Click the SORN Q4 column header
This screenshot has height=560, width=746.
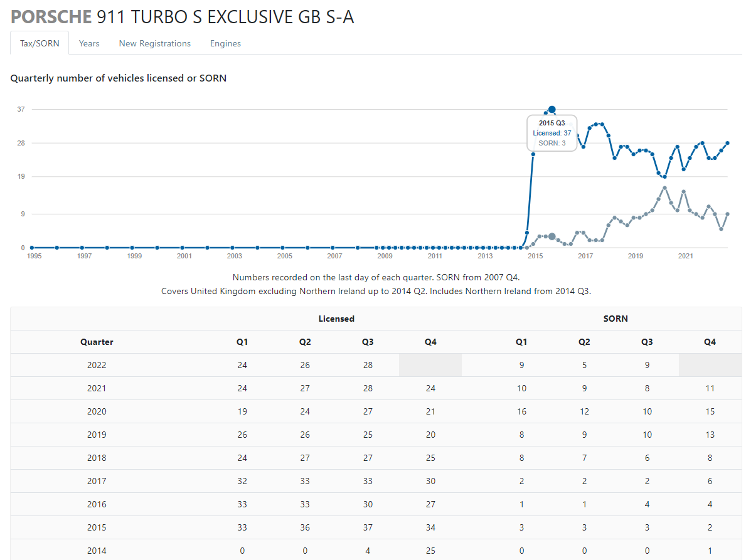(710, 342)
